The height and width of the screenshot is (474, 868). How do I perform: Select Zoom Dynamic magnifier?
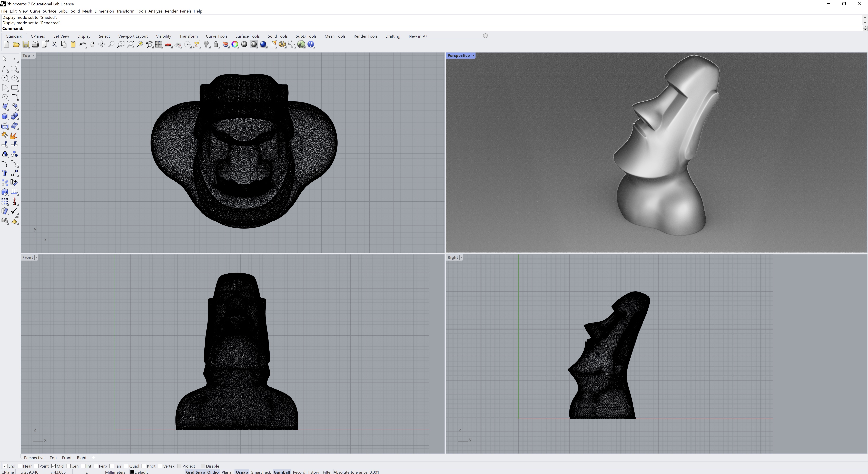[111, 44]
